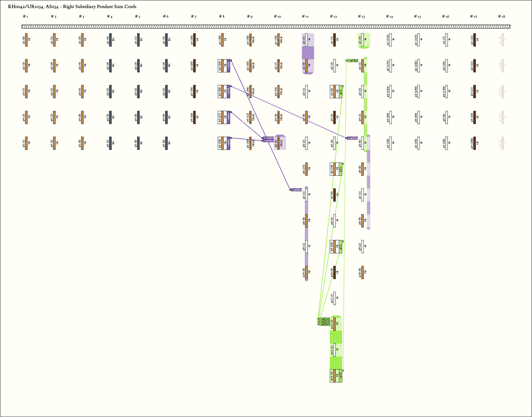Click the green ↓p68s1 label
Viewport: 532px width, 417px height.
pos(324,324)
